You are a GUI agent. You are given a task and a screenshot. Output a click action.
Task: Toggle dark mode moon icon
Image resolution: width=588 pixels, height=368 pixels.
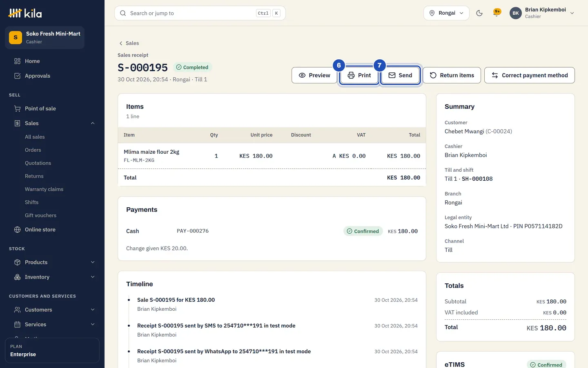[x=479, y=13]
